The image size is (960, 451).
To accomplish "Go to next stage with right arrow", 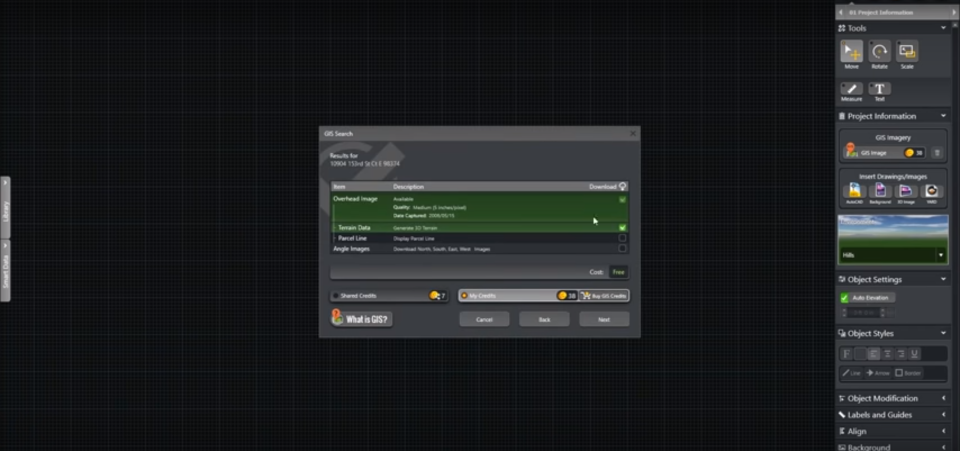I will (x=954, y=12).
